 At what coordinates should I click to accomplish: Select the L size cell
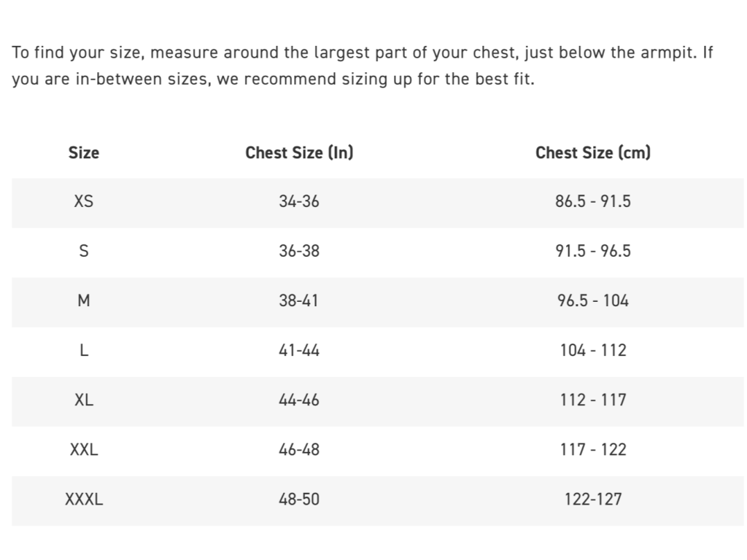[x=84, y=350]
